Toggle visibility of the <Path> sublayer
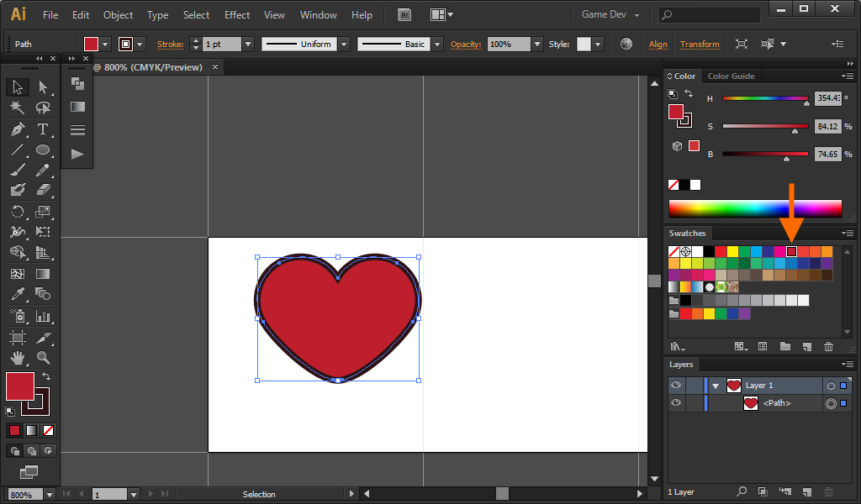Image resolution: width=861 pixels, height=504 pixels. pos(676,403)
